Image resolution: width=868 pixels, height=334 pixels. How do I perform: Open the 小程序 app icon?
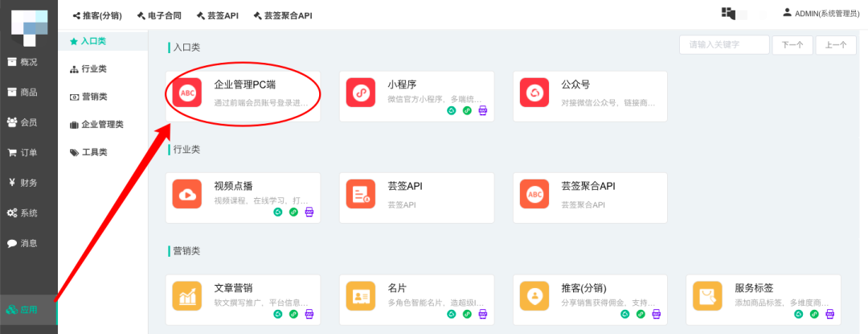tap(360, 93)
